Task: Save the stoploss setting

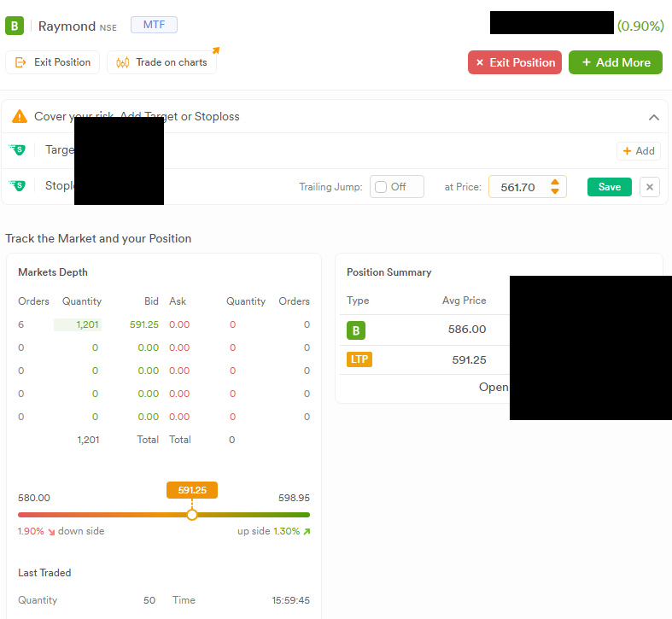Action: coord(610,187)
